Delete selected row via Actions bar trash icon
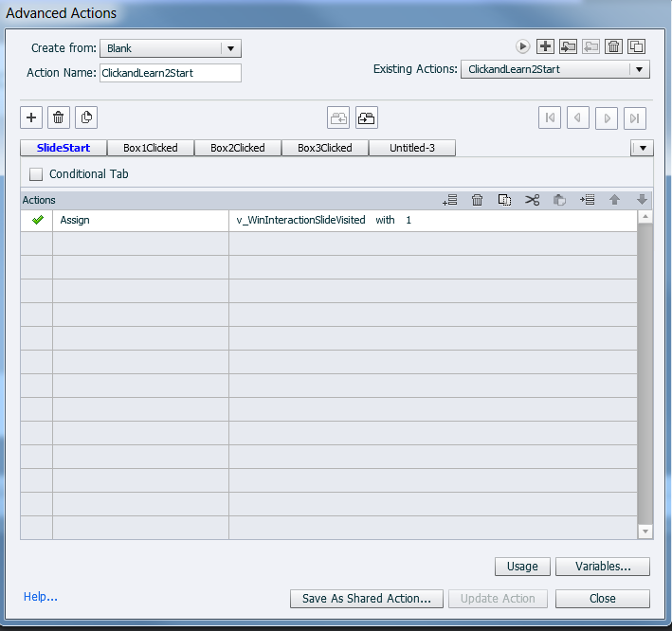This screenshot has height=631, width=672. (x=477, y=200)
